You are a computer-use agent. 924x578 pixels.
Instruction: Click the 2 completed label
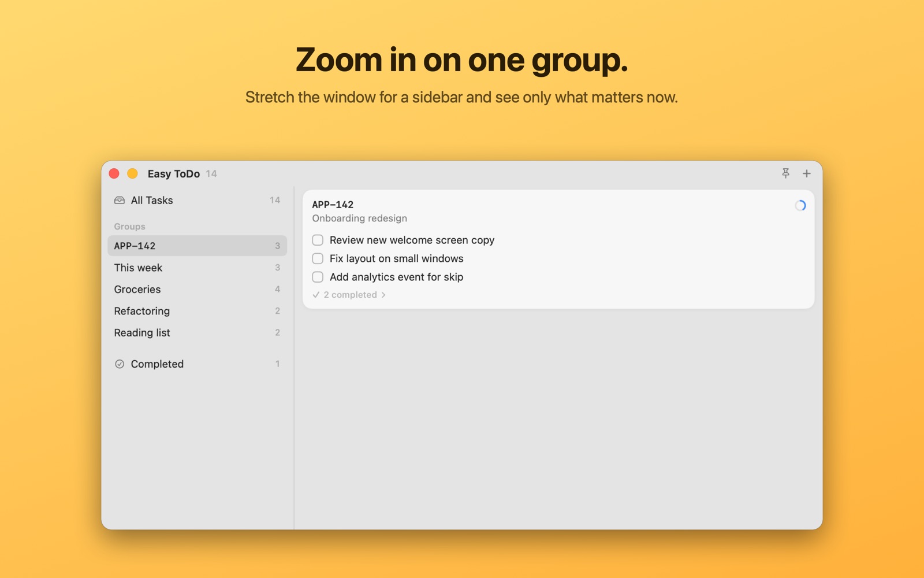[350, 295]
